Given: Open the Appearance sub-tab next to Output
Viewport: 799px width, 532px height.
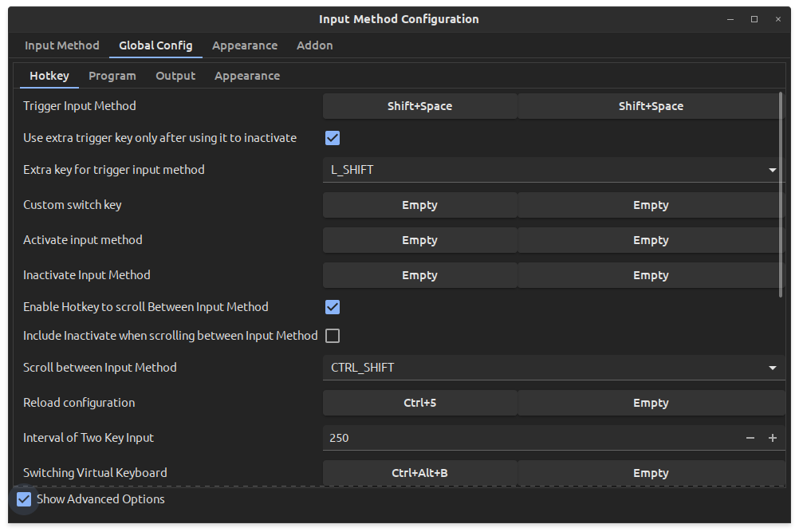Looking at the screenshot, I should 247,76.
